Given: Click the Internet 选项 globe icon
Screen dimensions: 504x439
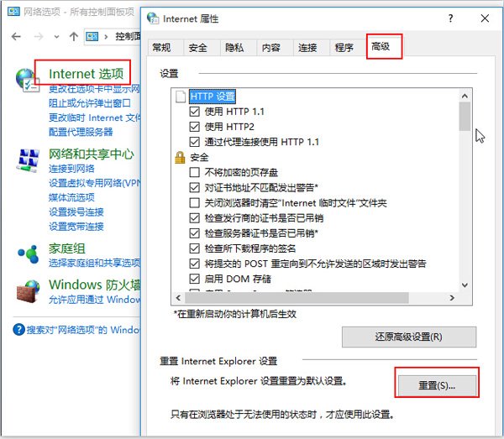Looking at the screenshot, I should tap(27, 80).
